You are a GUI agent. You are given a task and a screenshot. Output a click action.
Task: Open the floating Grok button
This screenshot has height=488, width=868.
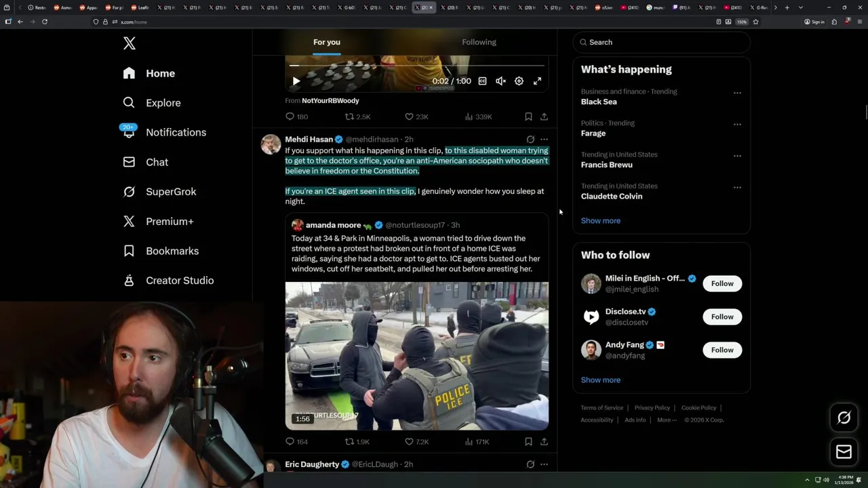pyautogui.click(x=844, y=418)
